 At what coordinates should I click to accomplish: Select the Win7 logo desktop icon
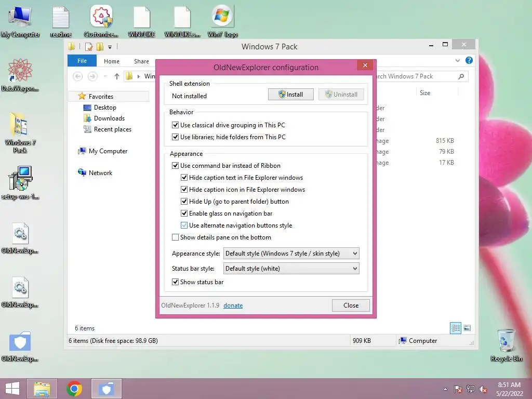(222, 21)
